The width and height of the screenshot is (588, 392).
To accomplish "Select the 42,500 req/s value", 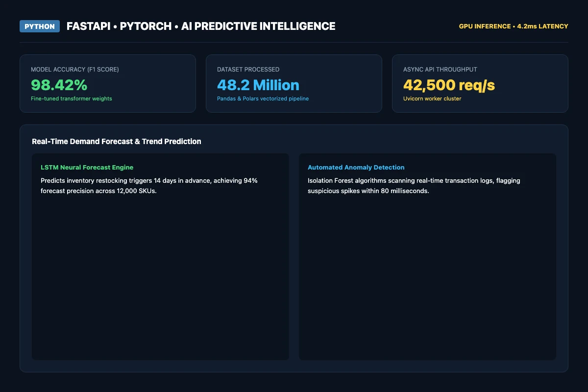I will tap(449, 85).
